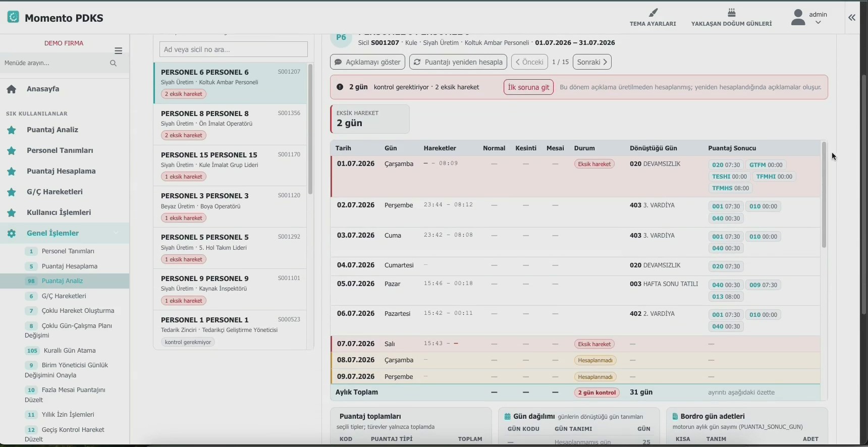Select PERSONEL 3 PERSONEL 3 card

tap(230, 207)
